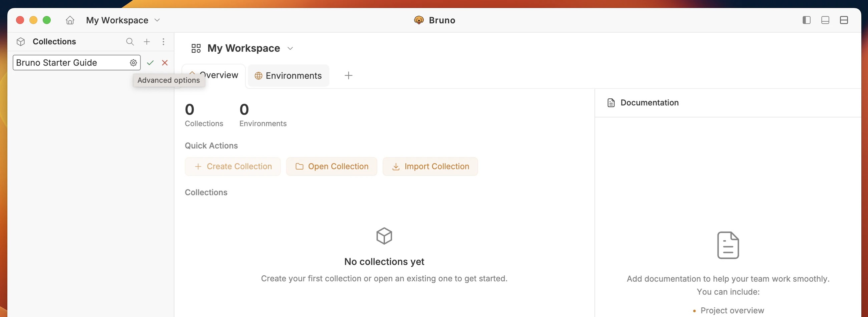Screen dimensions: 868x317
Task: Click 'Create your first collection' description text
Action: tap(384, 279)
